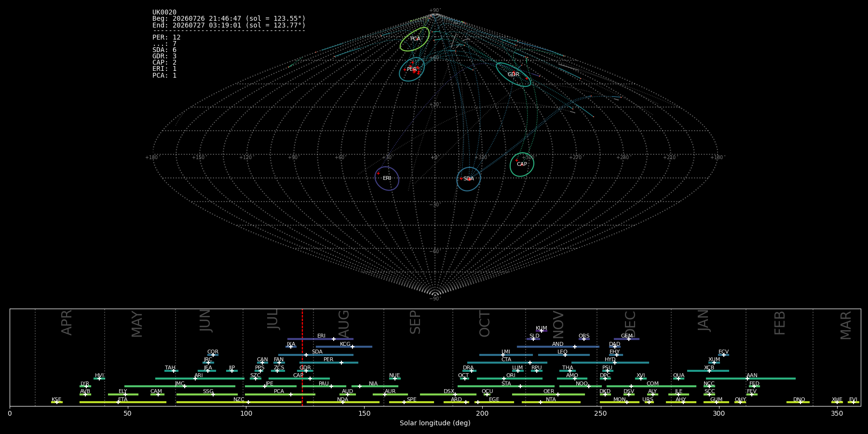Click the ETA shower label in the timeline
The image size is (868, 434).
(x=123, y=400)
